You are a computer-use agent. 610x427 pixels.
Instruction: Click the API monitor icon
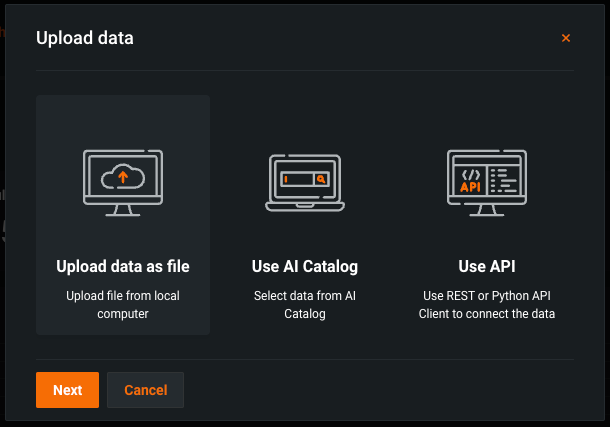coord(486,182)
